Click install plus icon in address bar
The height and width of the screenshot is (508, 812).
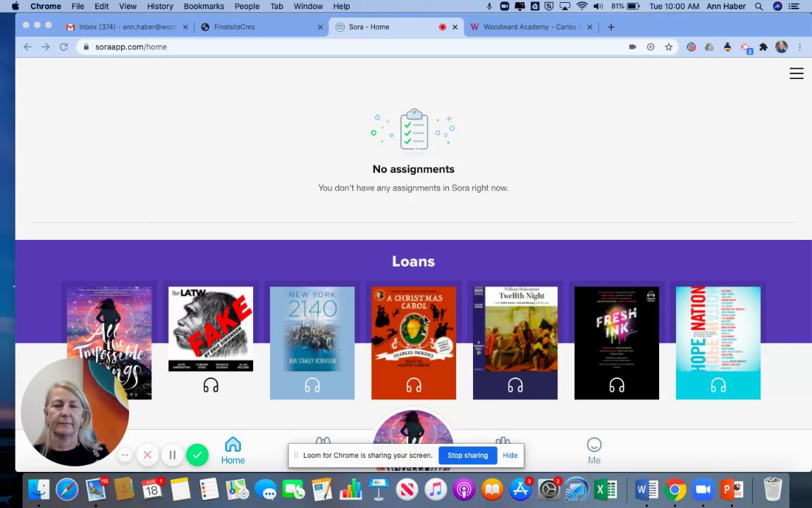point(651,47)
